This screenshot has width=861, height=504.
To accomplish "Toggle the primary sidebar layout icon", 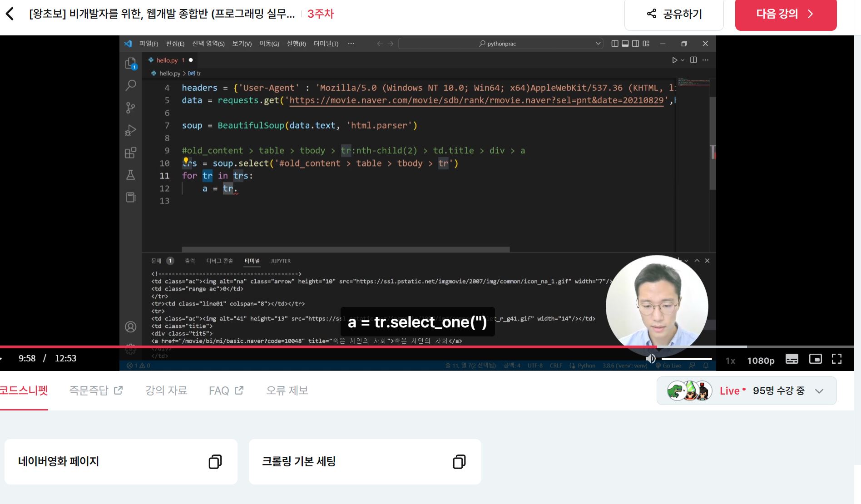I will click(x=615, y=44).
